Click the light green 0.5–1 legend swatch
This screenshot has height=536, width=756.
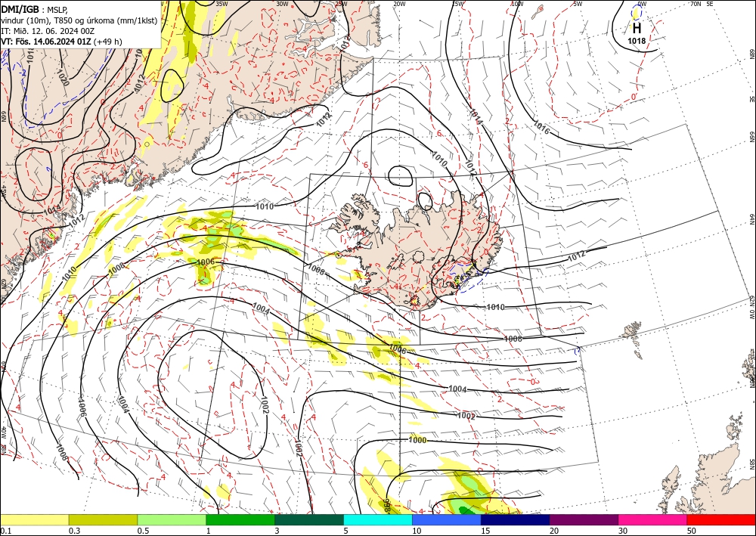(172, 519)
